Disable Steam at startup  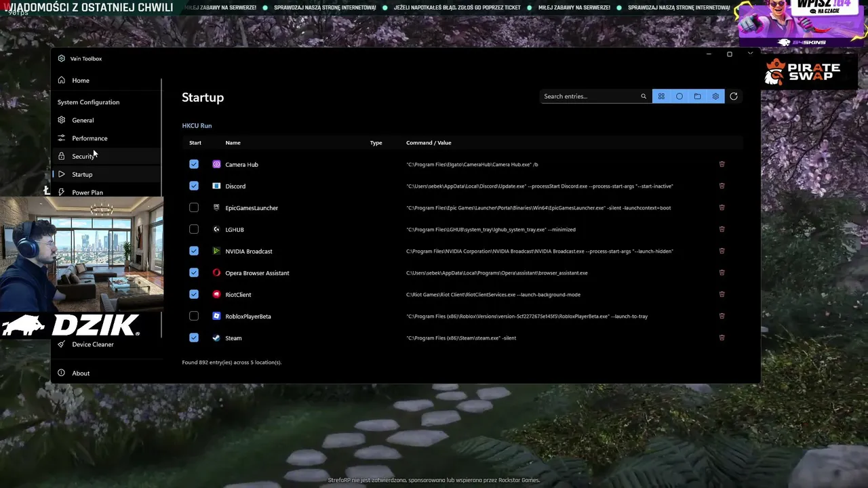194,338
